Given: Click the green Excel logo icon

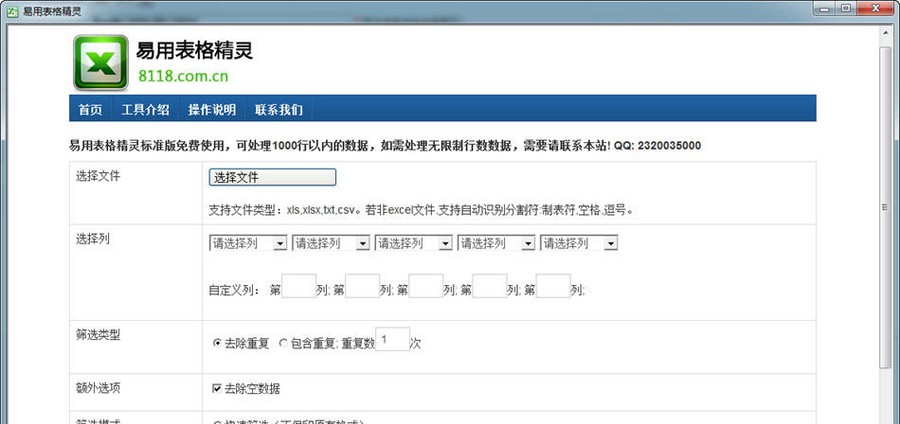Looking at the screenshot, I should pos(100,63).
